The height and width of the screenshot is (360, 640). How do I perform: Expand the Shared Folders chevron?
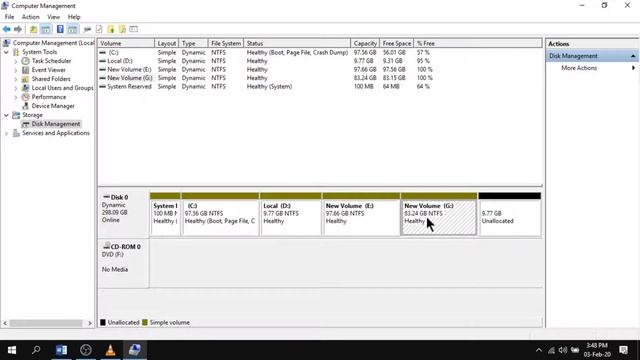coord(16,79)
